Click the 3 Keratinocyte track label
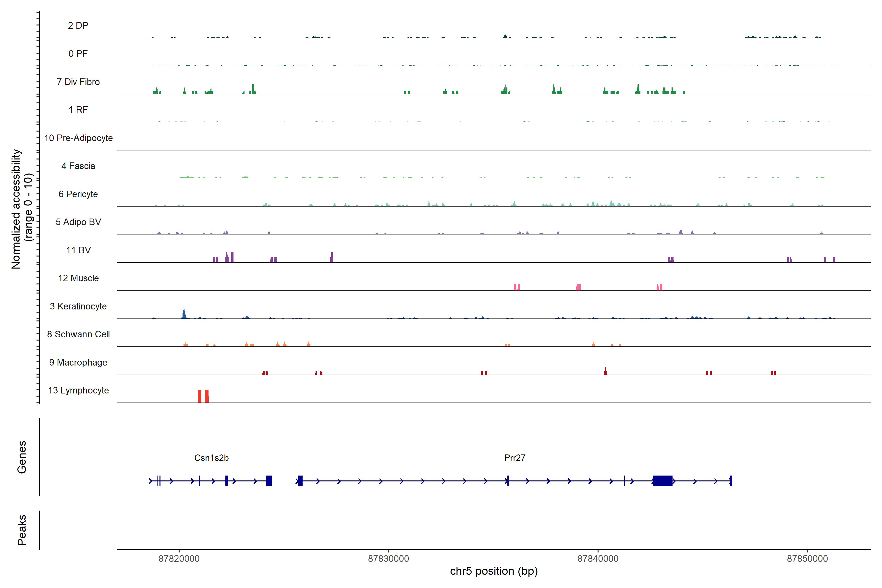Viewport: 882px width, 588px height. click(78, 306)
